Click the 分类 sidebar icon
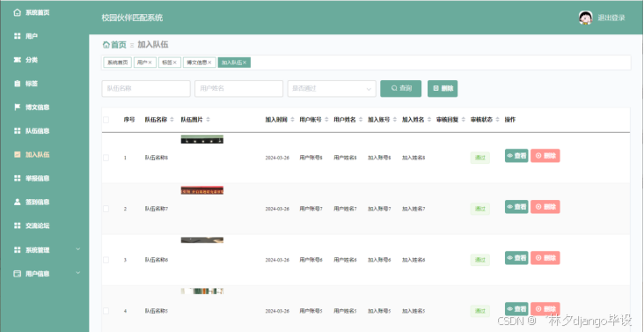This screenshot has height=332, width=644. click(x=17, y=60)
